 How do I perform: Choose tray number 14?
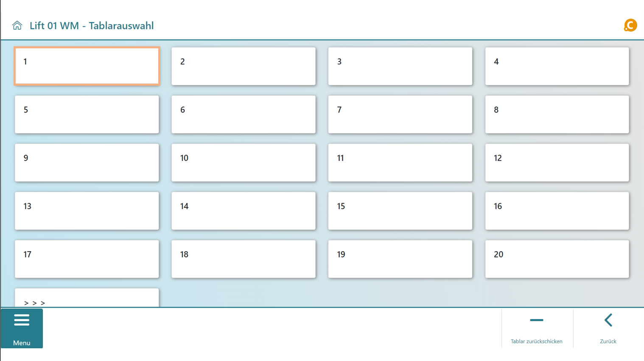coord(244,211)
